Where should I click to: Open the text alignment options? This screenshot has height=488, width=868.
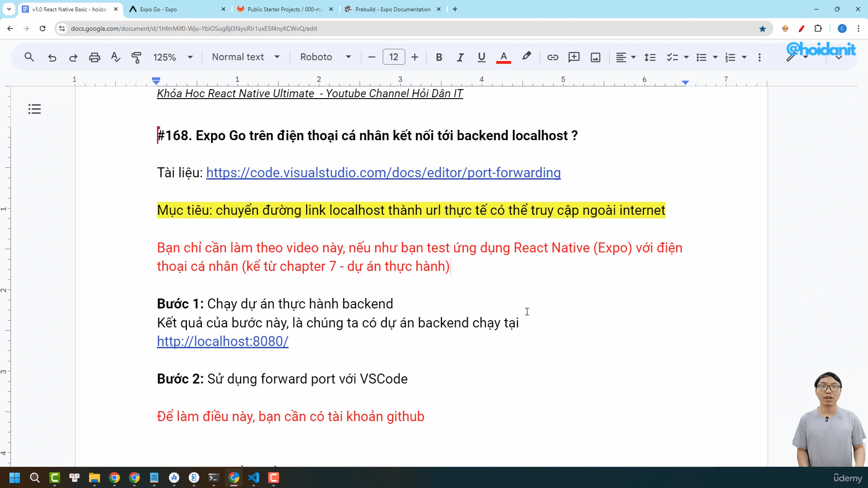(x=626, y=57)
